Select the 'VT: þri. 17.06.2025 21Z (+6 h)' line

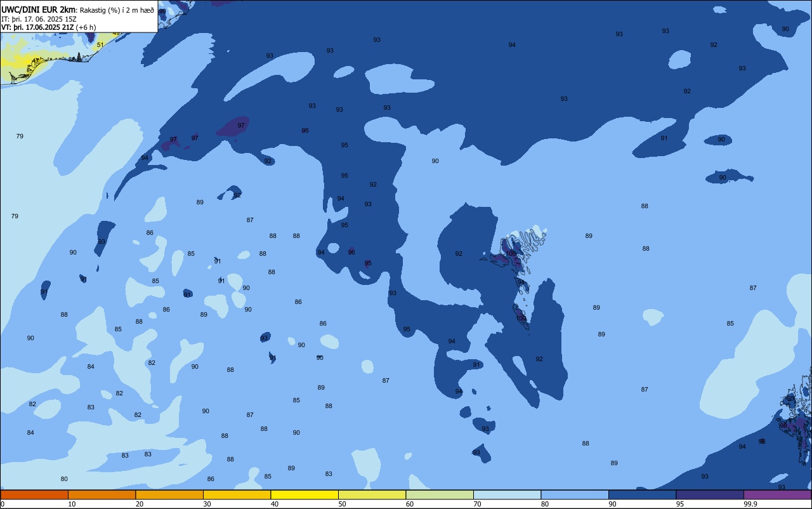(48, 27)
